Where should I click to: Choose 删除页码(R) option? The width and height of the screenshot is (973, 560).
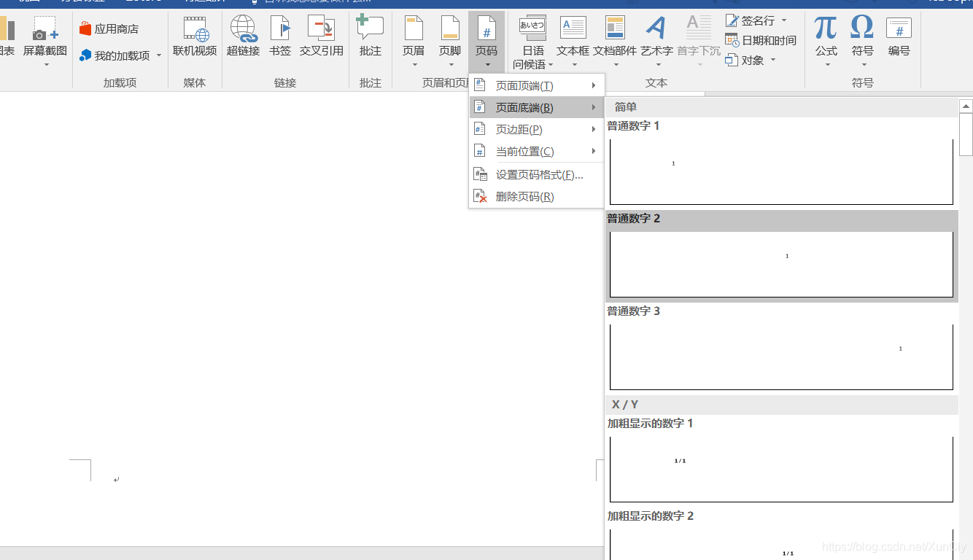(x=536, y=197)
